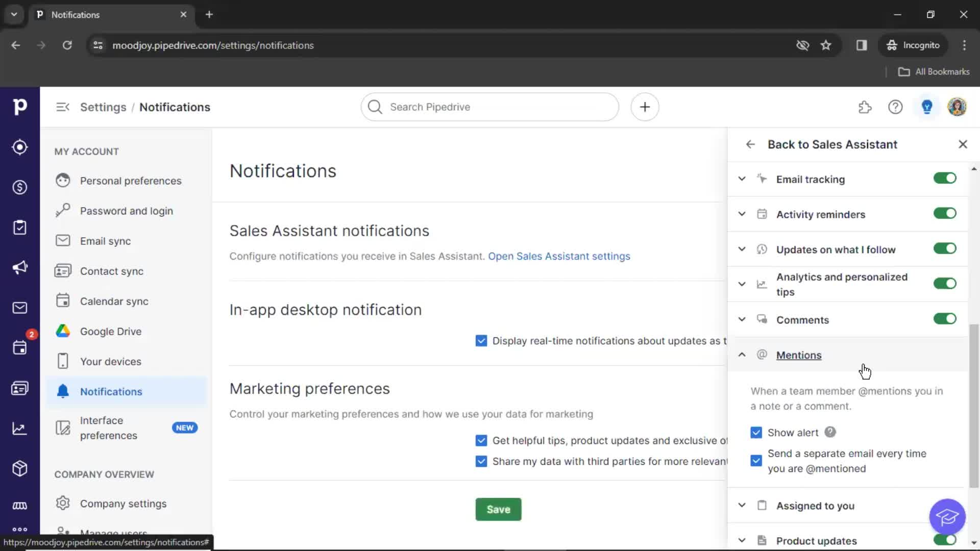Open the Deals sidebar icon
980x551 pixels.
pos(19,188)
